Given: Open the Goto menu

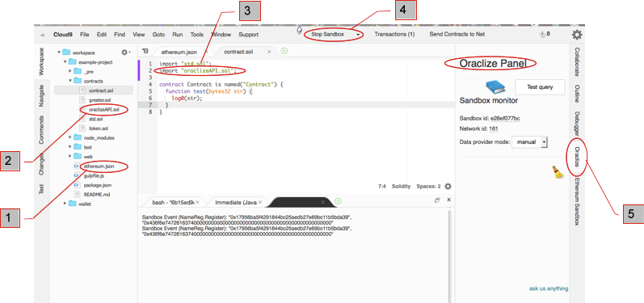Looking at the screenshot, I should click(158, 35).
